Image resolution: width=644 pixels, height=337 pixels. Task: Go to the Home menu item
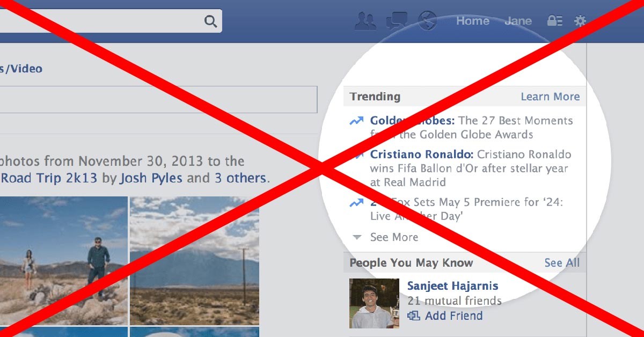[473, 21]
